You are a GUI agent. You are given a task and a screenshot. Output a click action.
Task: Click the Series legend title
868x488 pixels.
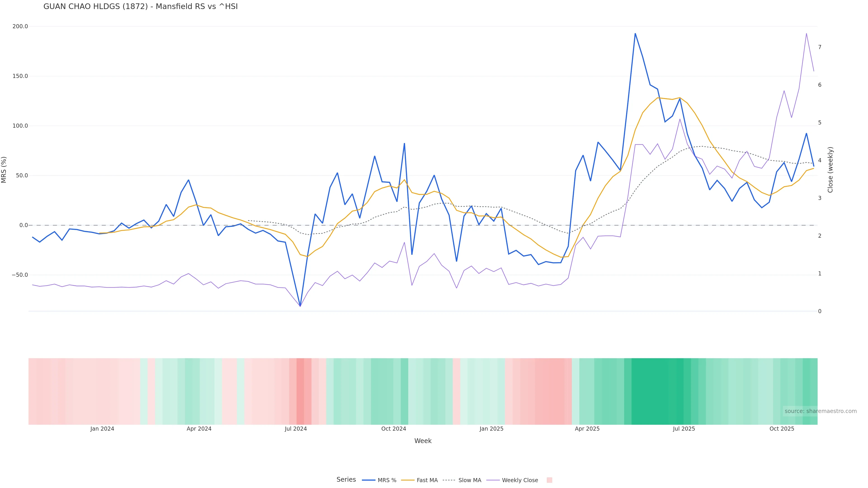point(346,480)
